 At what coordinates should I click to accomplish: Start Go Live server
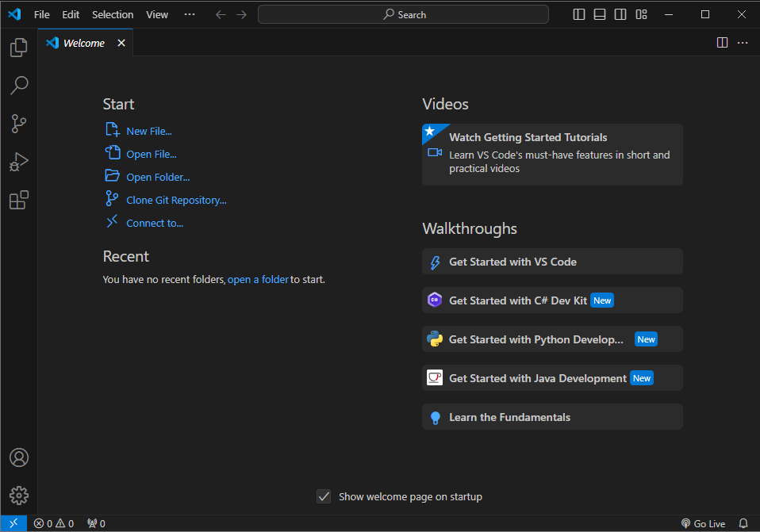click(x=704, y=523)
